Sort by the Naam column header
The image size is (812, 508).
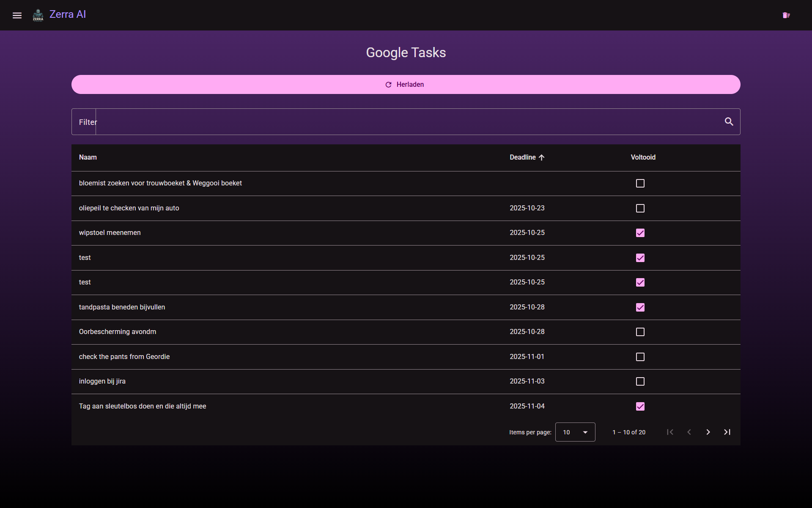coord(88,157)
